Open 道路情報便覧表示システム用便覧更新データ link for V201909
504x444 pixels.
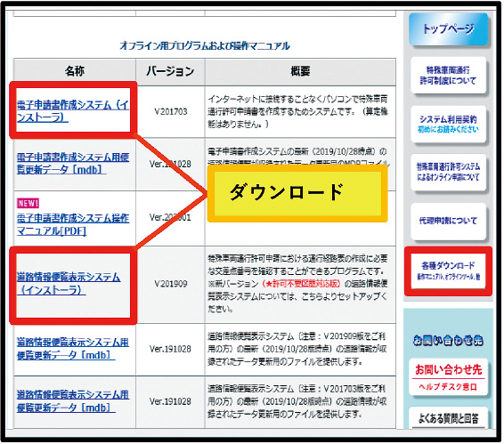(73, 348)
